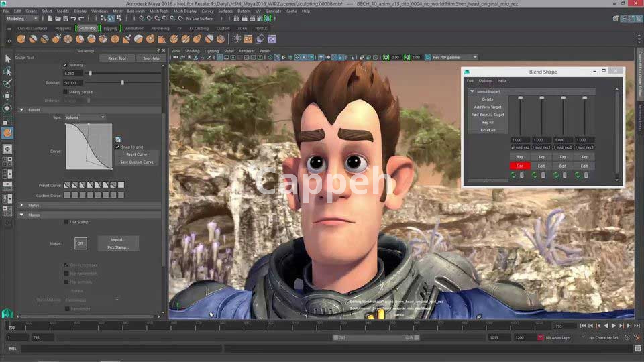
Task: Select the arrow Select tool in toolbox
Action: (x=8, y=59)
